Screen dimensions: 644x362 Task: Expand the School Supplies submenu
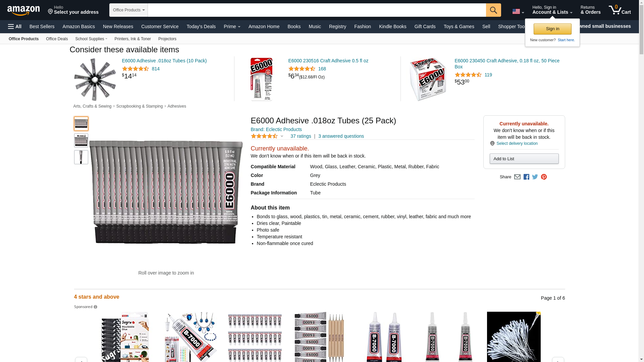pos(91,39)
